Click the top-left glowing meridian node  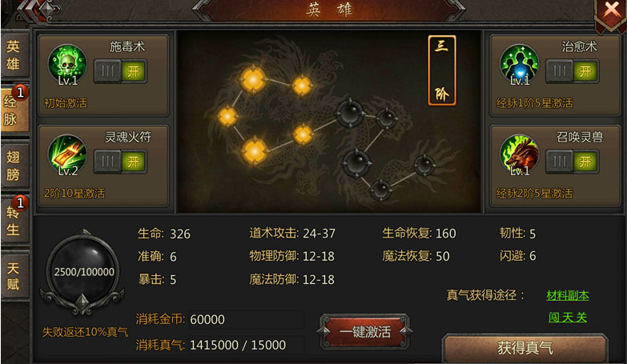click(253, 80)
